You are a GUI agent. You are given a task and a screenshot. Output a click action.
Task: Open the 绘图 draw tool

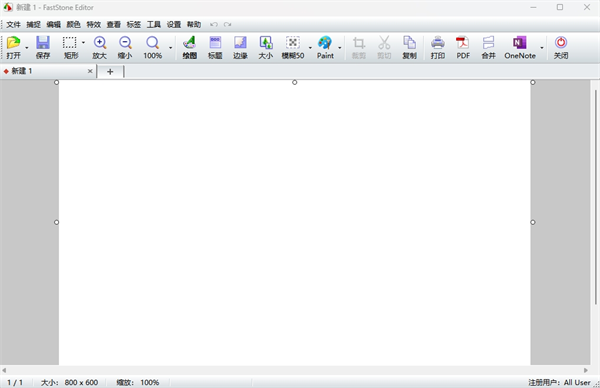pos(189,47)
